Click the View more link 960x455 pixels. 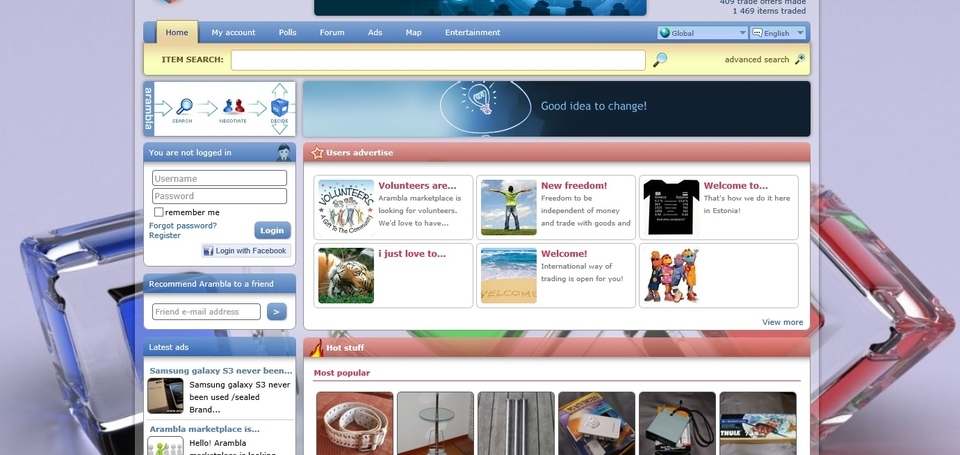click(x=782, y=322)
